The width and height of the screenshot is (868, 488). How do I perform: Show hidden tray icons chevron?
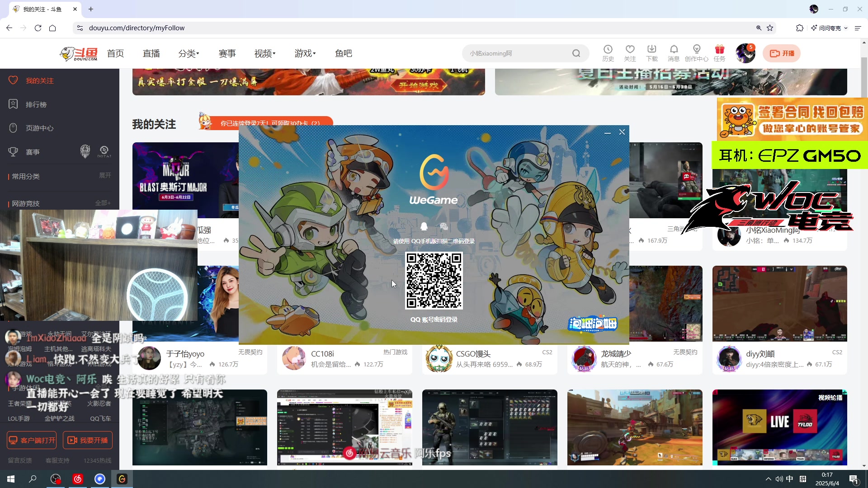(x=768, y=479)
